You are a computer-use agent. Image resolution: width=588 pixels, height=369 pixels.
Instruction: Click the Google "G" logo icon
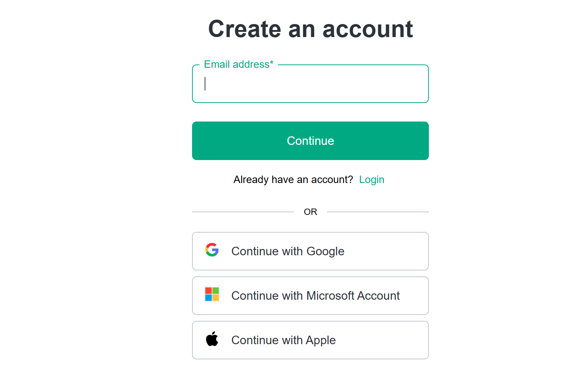212,251
